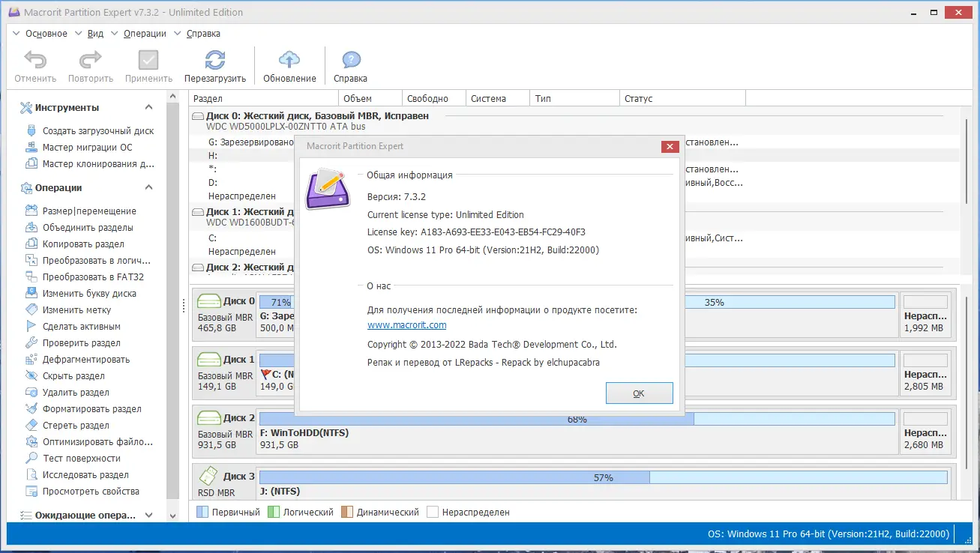Open the www.macrorit.com link
The height and width of the screenshot is (553, 980).
point(406,325)
